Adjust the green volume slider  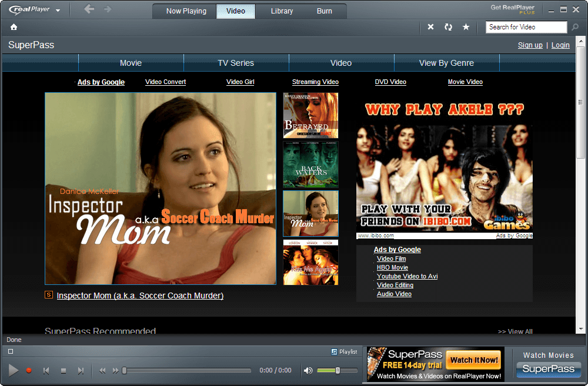coord(337,370)
